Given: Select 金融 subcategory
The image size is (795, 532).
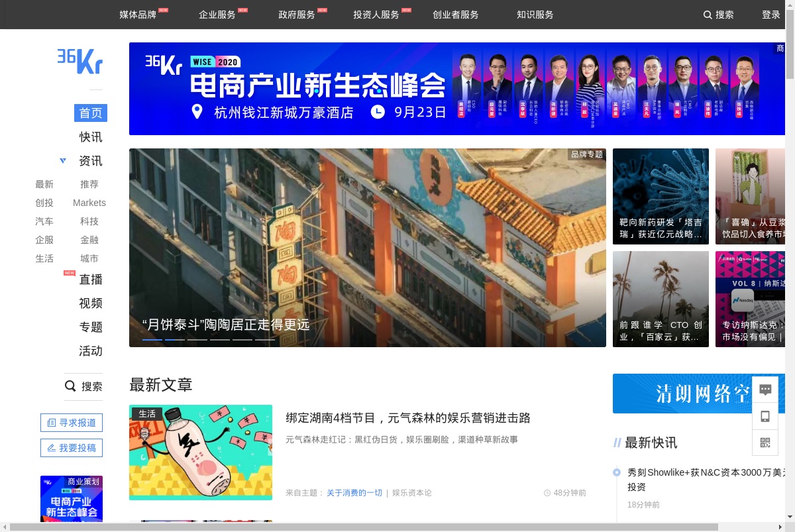Looking at the screenshot, I should [89, 240].
